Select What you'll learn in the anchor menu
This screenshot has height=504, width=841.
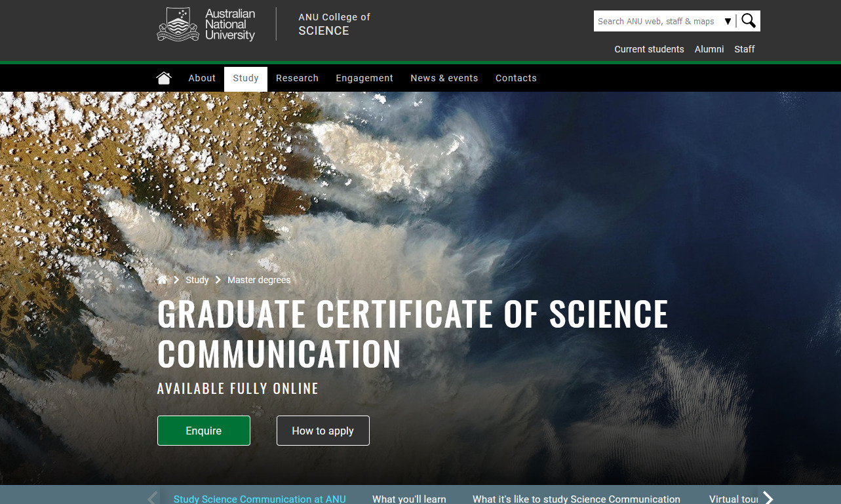[408, 499]
